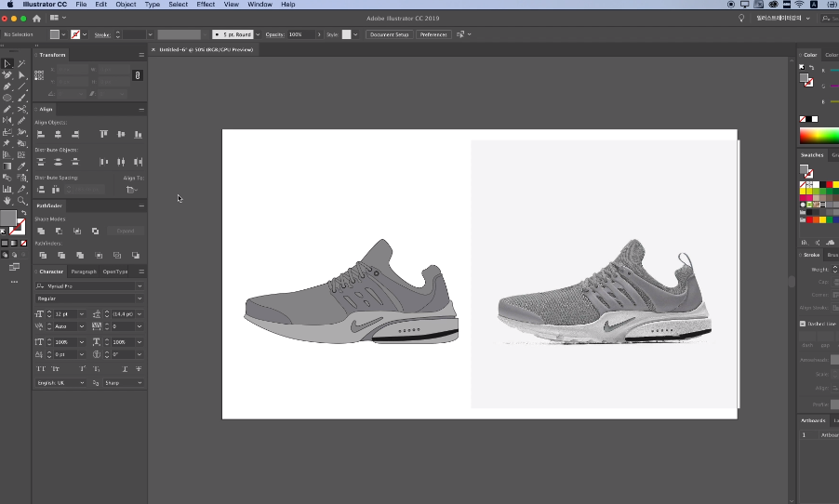Image resolution: width=839 pixels, height=504 pixels.
Task: Click vertical align bottom in Align panel
Action: tap(138, 134)
